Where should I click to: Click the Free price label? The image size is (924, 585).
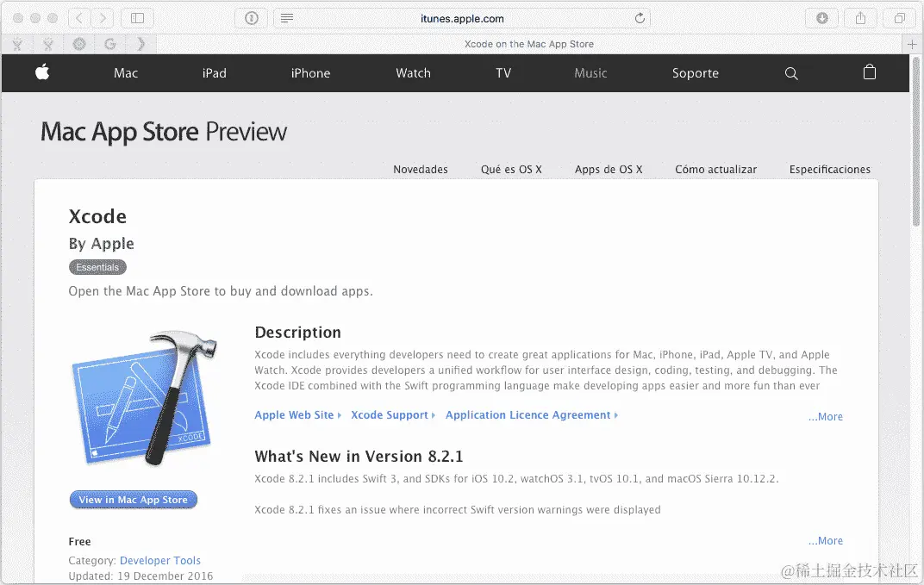click(79, 541)
